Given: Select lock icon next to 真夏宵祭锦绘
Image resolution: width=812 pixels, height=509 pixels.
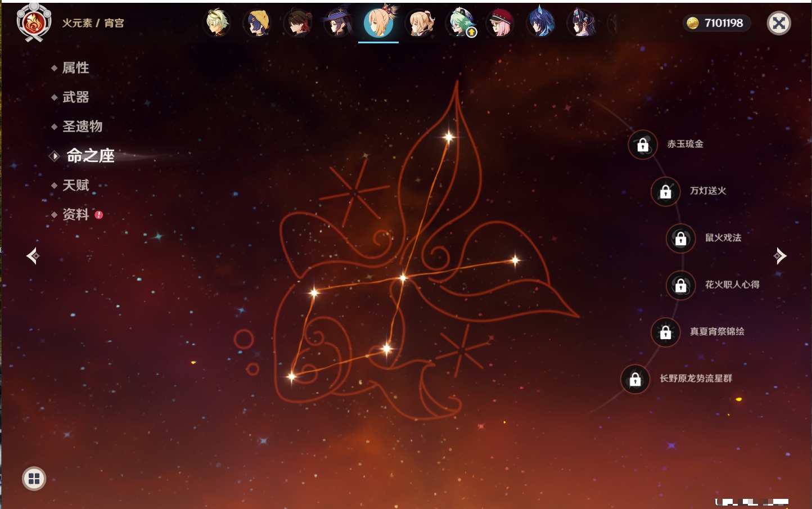Looking at the screenshot, I should click(665, 332).
